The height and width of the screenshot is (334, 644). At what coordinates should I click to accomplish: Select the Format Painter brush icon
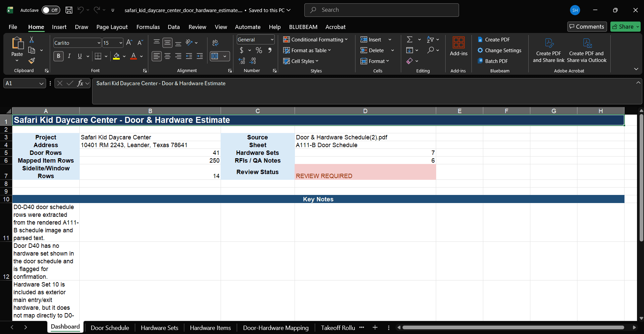point(32,61)
